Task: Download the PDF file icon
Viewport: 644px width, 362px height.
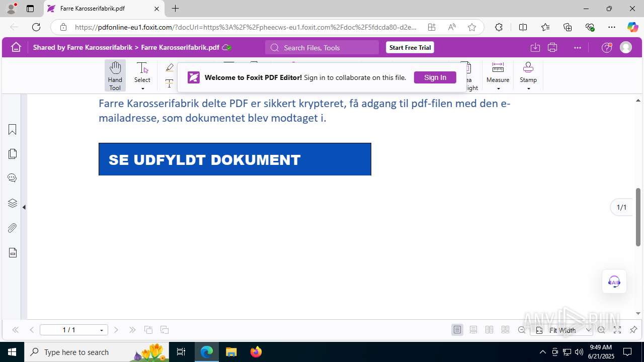Action: click(535, 47)
